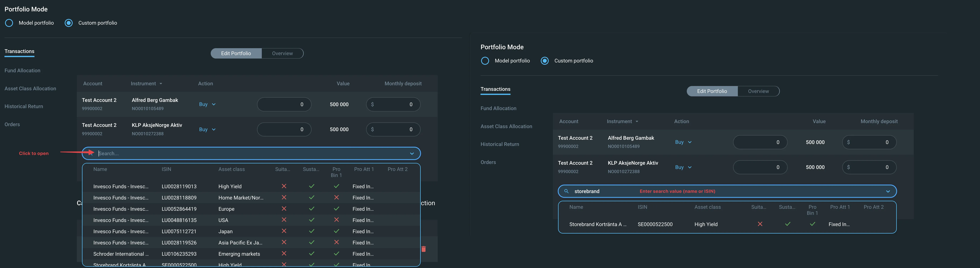Sort by Instrument column arrow in right panel

pyautogui.click(x=637, y=122)
